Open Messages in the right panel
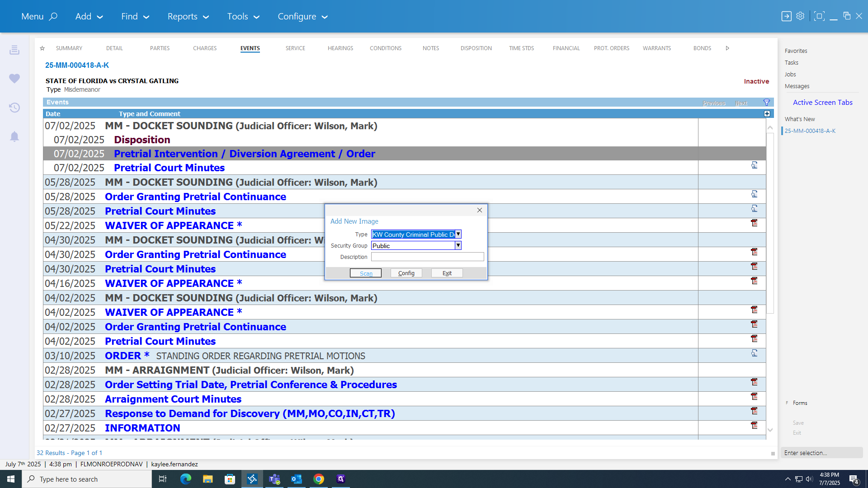 click(797, 86)
